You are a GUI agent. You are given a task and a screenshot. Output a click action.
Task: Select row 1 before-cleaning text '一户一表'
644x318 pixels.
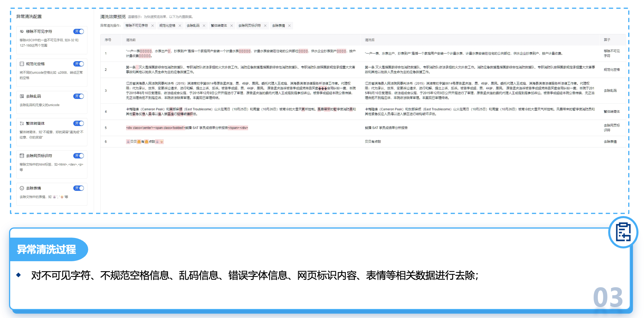click(241, 53)
